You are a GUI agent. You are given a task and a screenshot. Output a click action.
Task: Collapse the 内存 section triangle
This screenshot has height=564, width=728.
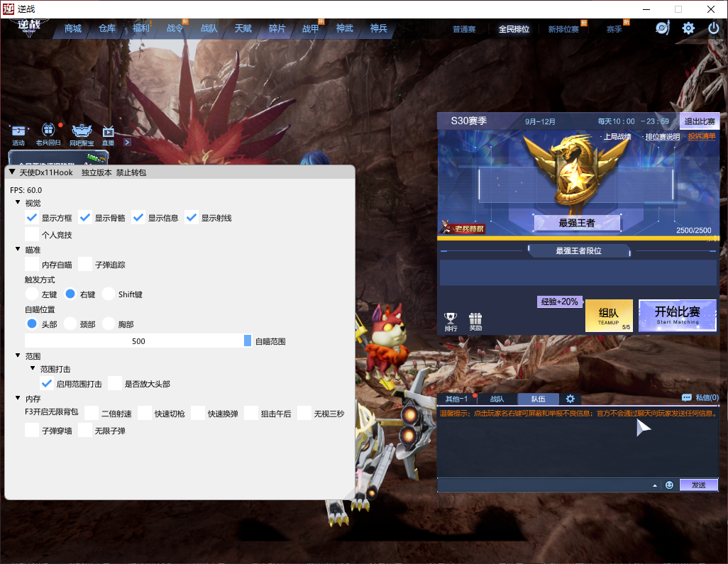18,399
